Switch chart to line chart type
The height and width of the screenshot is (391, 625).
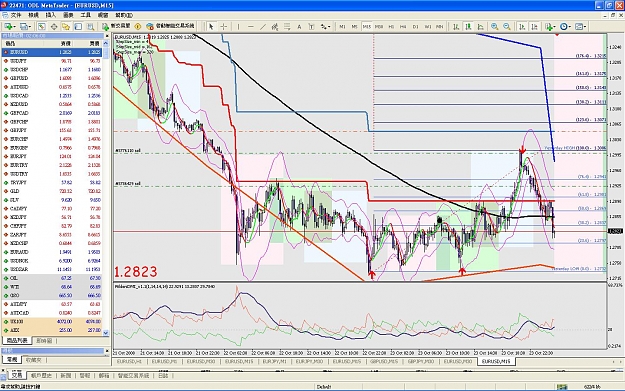481,26
